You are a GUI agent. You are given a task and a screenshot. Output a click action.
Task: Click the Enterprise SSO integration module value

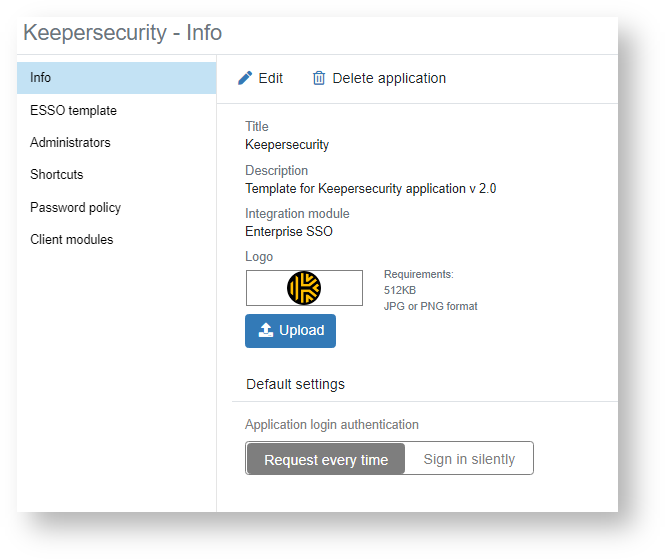[x=289, y=231]
